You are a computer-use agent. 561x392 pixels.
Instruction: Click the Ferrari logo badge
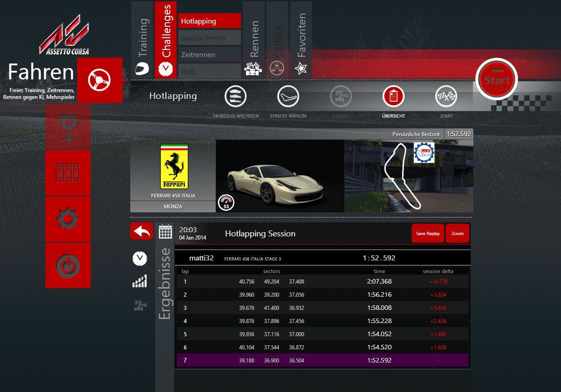174,167
